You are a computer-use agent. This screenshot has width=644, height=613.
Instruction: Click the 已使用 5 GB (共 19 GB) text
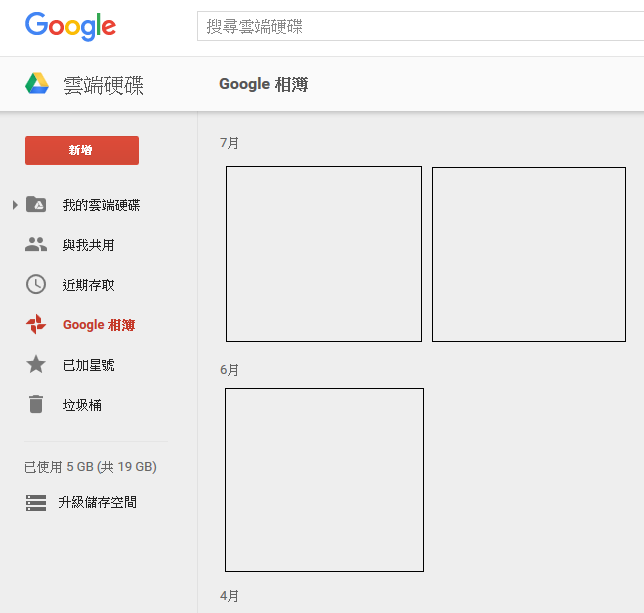tap(90, 467)
